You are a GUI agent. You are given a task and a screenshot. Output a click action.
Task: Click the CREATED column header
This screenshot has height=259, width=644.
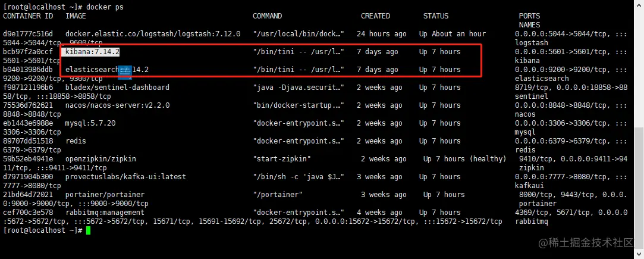coord(375,16)
